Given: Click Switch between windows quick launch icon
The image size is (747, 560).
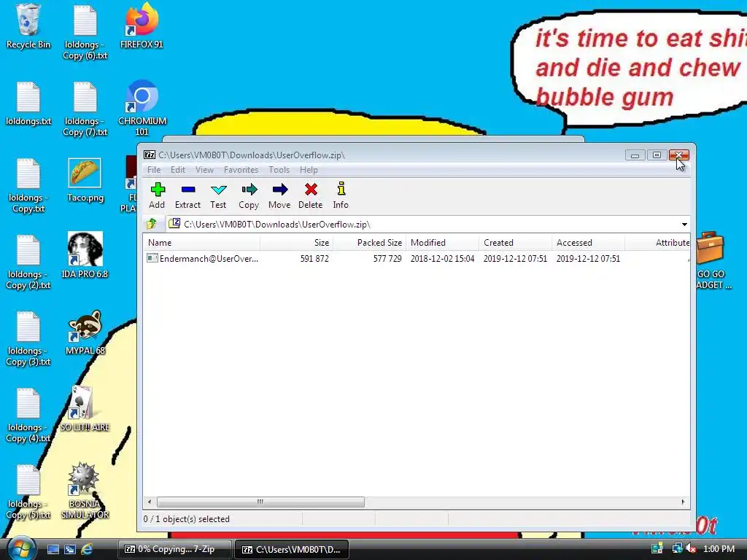Looking at the screenshot, I should coord(69,549).
